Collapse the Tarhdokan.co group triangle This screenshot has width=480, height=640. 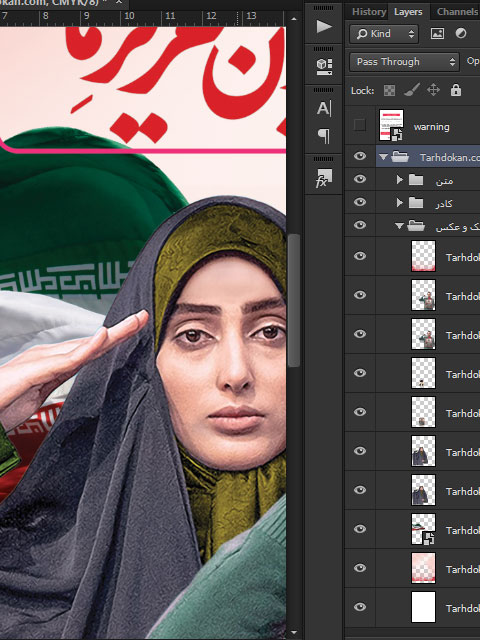(383, 157)
